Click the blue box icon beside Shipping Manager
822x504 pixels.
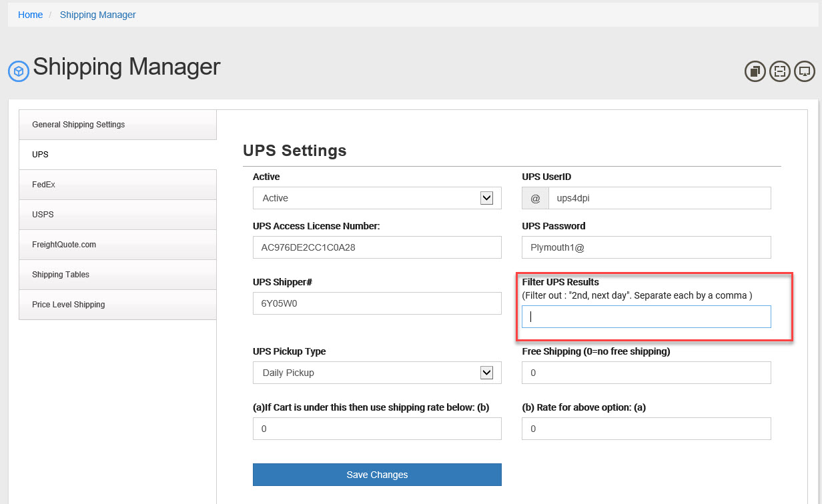point(19,71)
